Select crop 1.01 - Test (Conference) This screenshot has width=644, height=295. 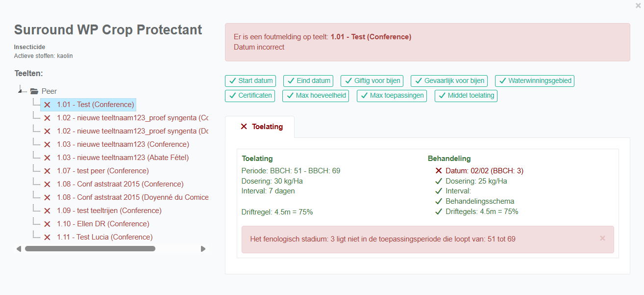[x=87, y=105]
